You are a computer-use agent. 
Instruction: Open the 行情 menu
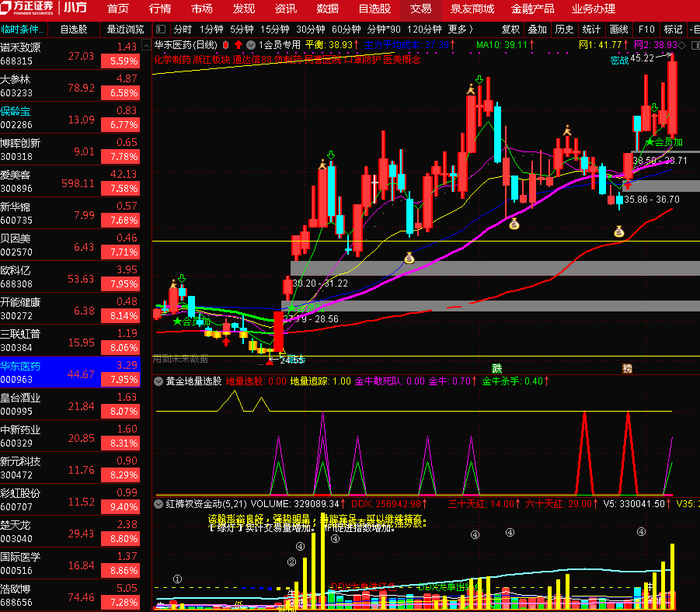(x=160, y=9)
